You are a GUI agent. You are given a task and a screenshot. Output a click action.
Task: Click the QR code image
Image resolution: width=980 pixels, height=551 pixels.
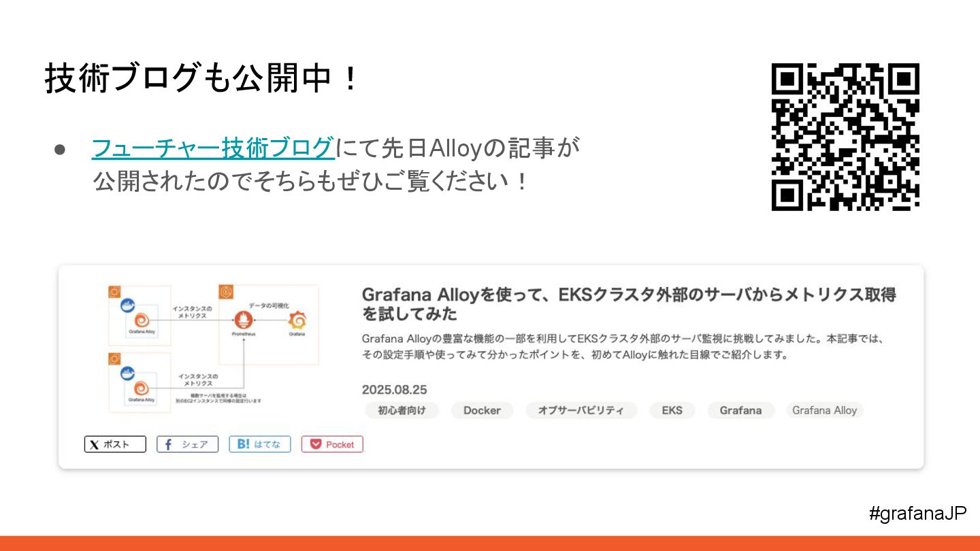coord(845,137)
